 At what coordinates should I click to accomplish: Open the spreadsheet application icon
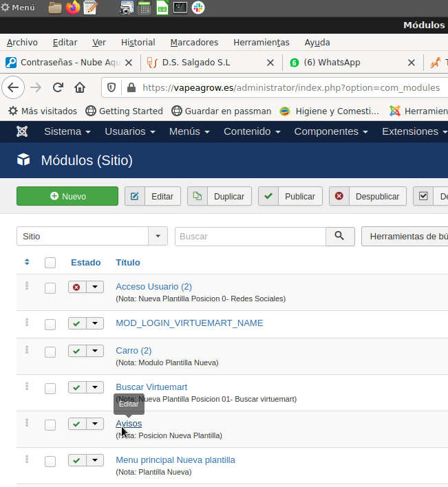(162, 8)
